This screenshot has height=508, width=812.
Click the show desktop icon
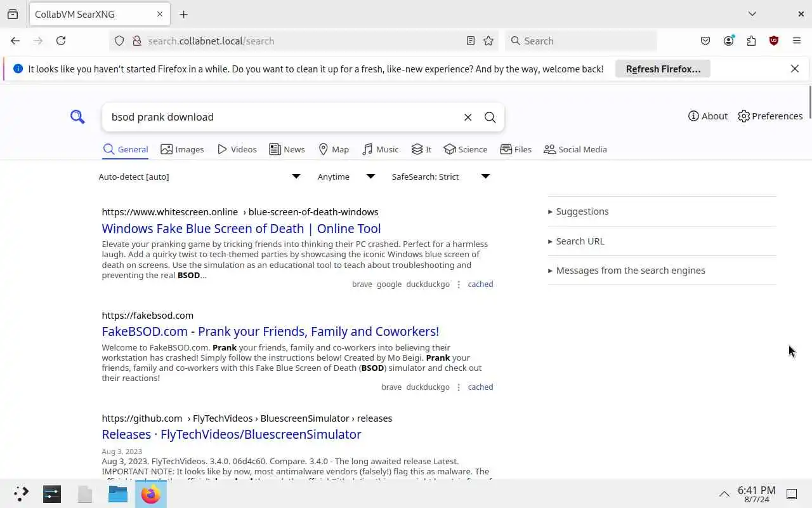[792, 494]
